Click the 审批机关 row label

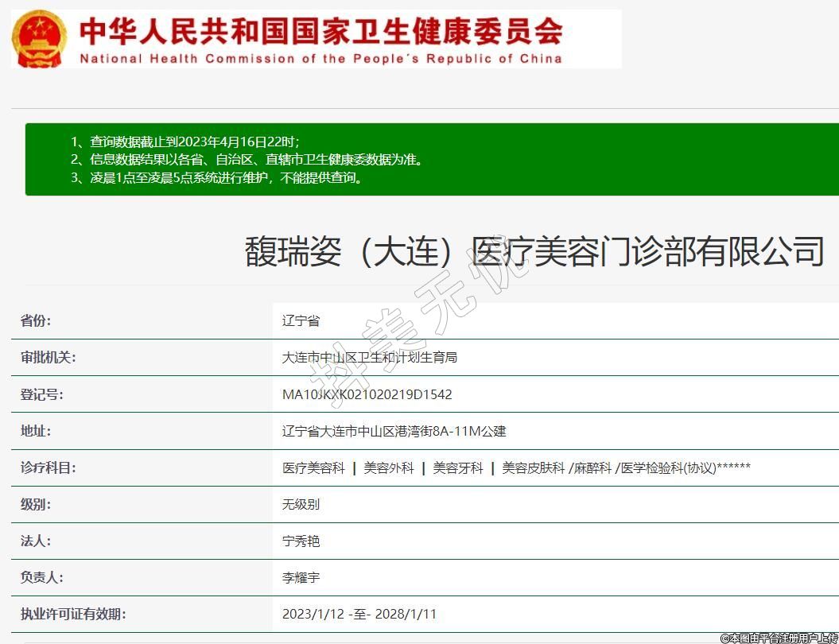(x=48, y=358)
